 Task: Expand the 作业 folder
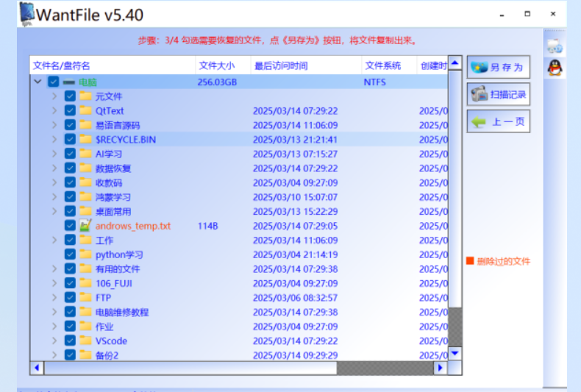(54, 327)
